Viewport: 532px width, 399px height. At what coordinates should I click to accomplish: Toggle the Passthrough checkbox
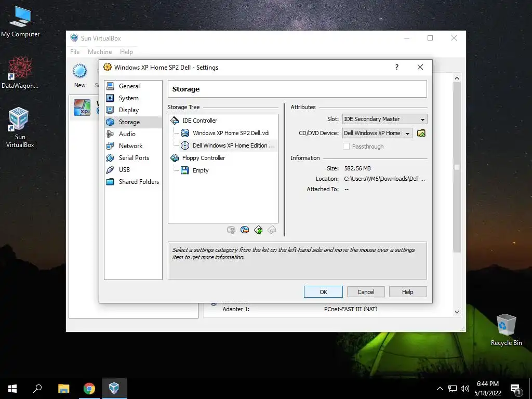coord(346,147)
